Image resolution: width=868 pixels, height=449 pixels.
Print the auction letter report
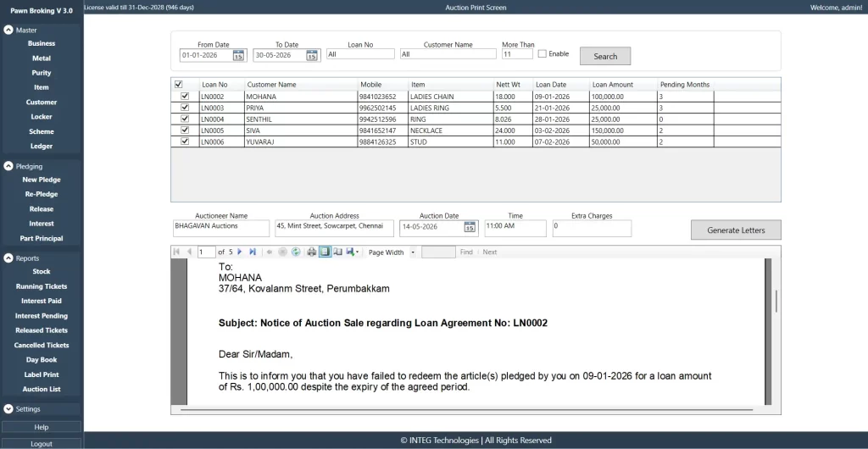[x=312, y=252]
